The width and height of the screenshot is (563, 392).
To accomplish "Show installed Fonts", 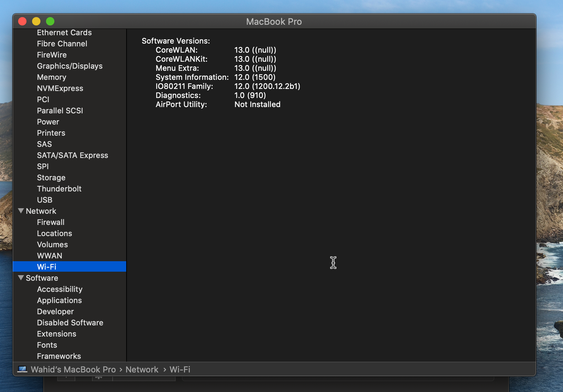I will 47,345.
